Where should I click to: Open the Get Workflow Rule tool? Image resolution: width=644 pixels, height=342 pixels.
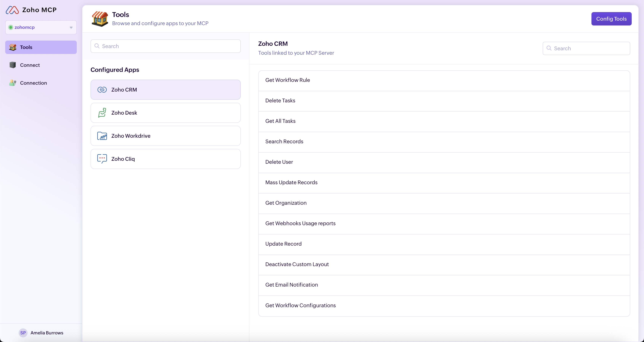(444, 81)
